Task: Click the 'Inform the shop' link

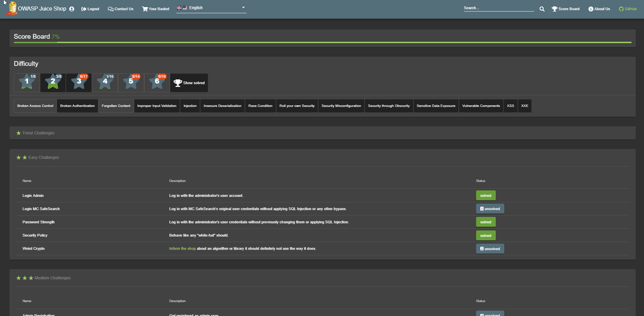Action: (x=182, y=248)
